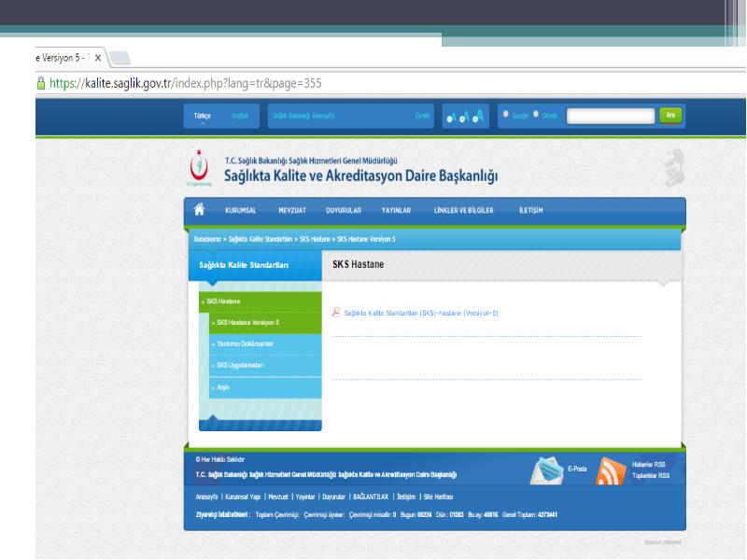Click the green padlock in the address bar

[x=41, y=83]
